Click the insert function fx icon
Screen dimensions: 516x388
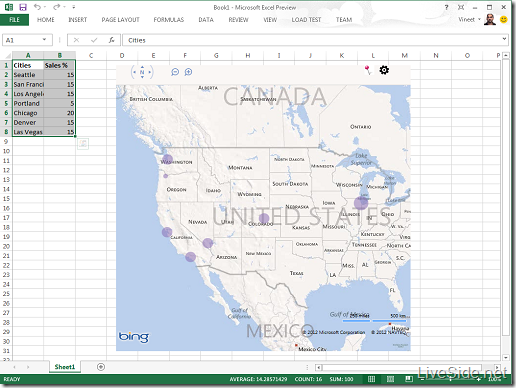(x=111, y=40)
